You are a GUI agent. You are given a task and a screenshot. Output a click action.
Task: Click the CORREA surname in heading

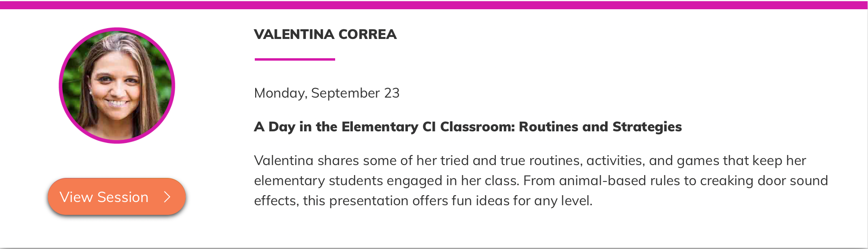click(x=368, y=35)
